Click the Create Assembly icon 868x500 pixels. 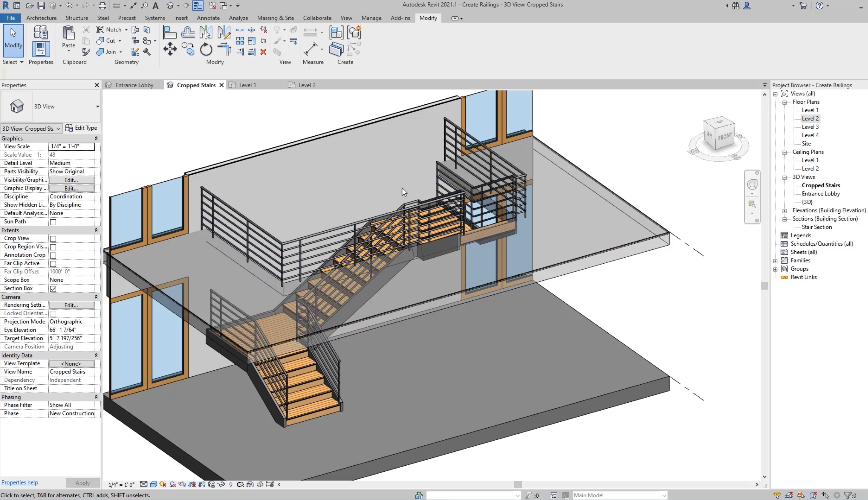point(336,33)
